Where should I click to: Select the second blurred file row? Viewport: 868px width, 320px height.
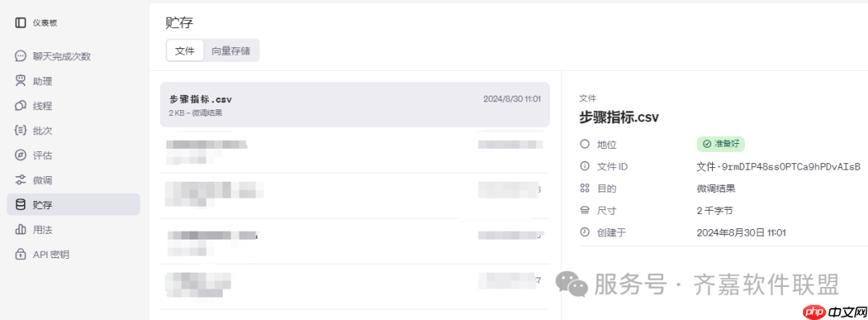coord(355,195)
